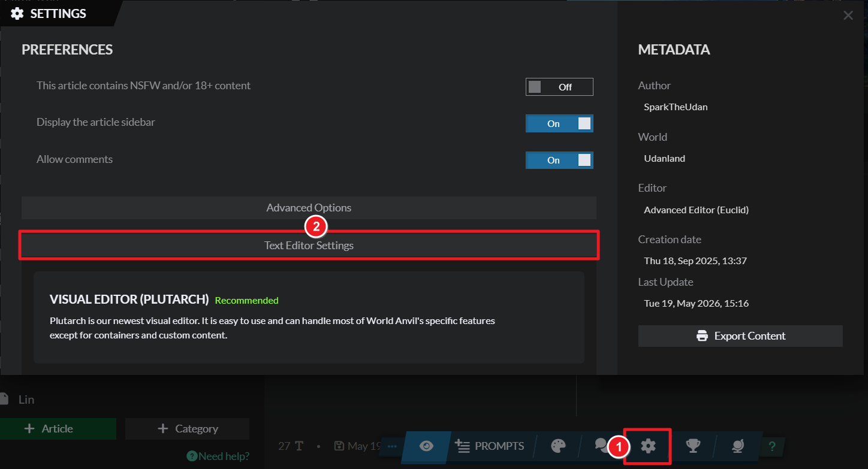Open the PROMPTS button in bottom toolbar
This screenshot has height=469, width=868.
click(x=489, y=446)
